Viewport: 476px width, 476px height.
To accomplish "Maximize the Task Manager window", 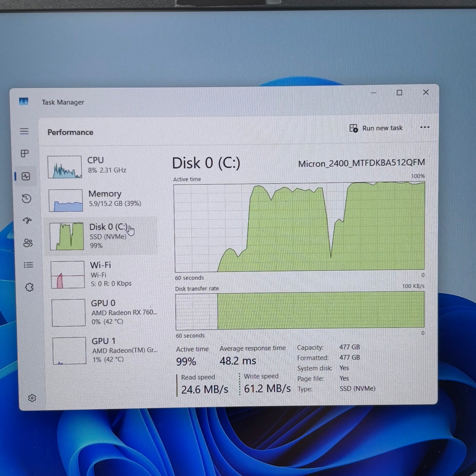I will (399, 93).
